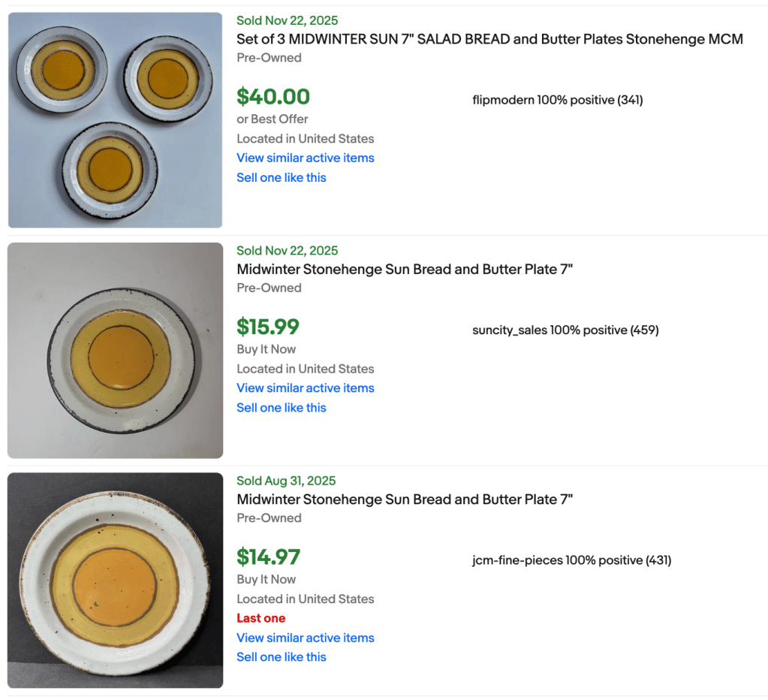Click 'Sell one like this' under jcm-fine-pieces' listing
Viewport: 768px width, 700px height.
point(282,656)
